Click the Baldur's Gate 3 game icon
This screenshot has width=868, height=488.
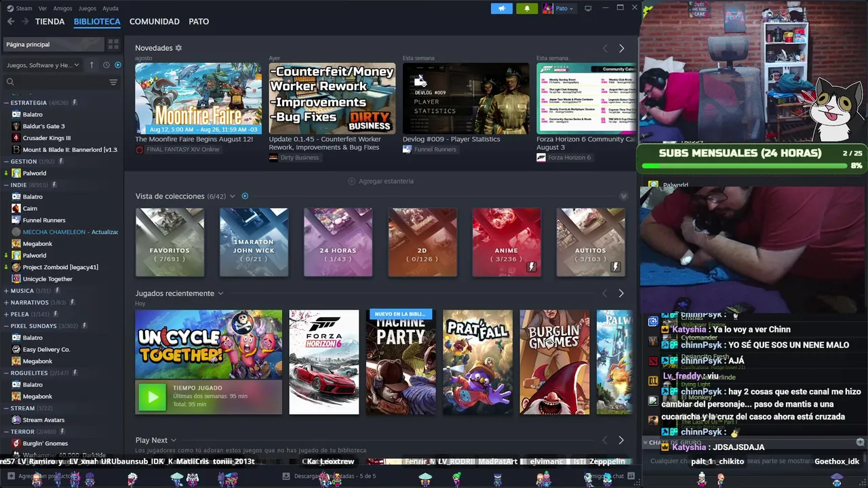coord(16,126)
